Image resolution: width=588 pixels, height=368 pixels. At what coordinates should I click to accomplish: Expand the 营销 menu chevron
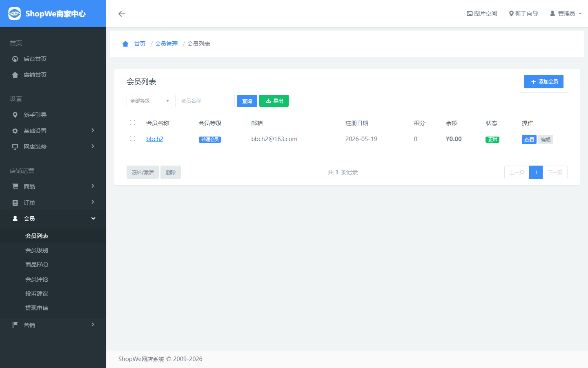coord(93,325)
